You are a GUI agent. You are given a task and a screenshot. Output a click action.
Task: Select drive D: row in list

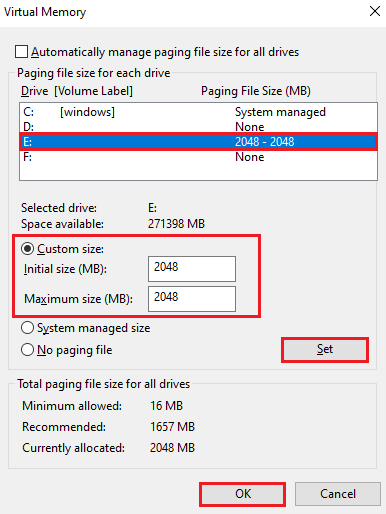tap(198, 127)
